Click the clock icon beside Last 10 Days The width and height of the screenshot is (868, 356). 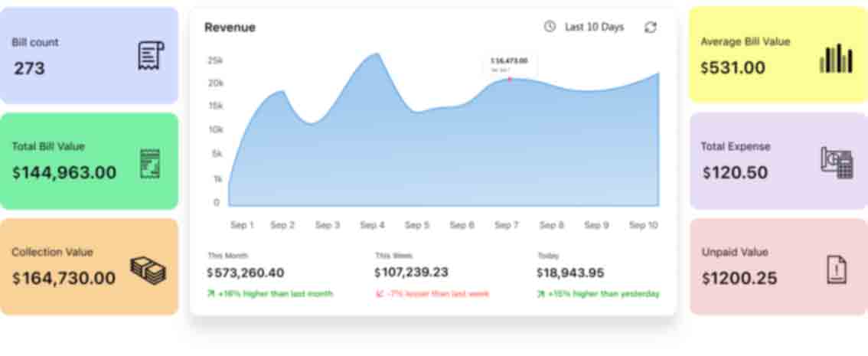tap(550, 27)
